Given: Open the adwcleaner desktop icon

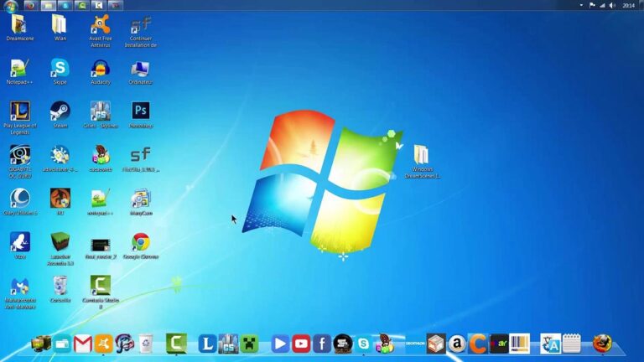Looking at the screenshot, I should point(60,158).
